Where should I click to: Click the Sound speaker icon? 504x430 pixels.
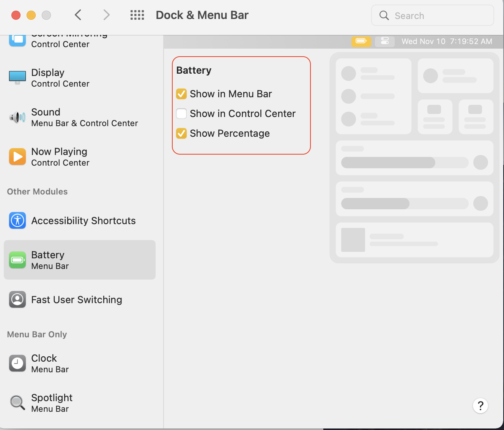(x=17, y=117)
